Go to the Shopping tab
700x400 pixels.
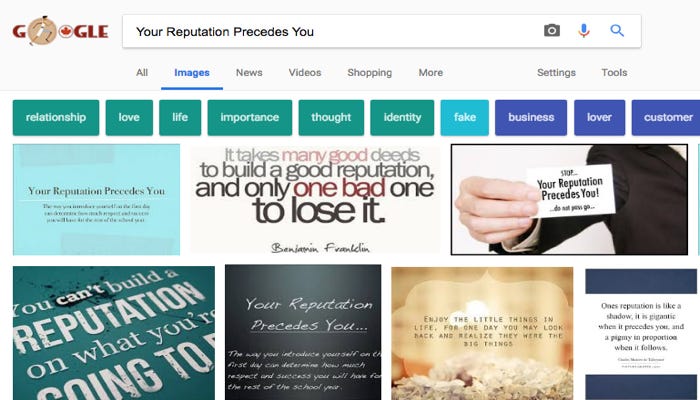pos(370,72)
